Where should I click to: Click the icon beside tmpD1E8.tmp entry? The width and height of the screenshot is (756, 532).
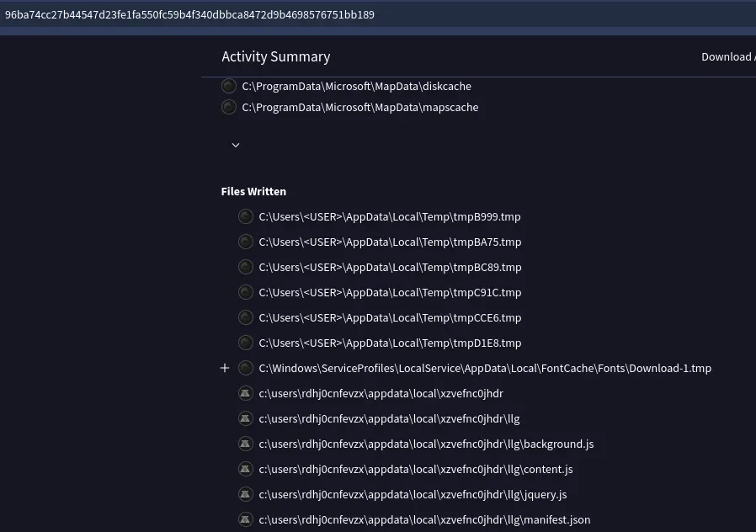click(245, 343)
